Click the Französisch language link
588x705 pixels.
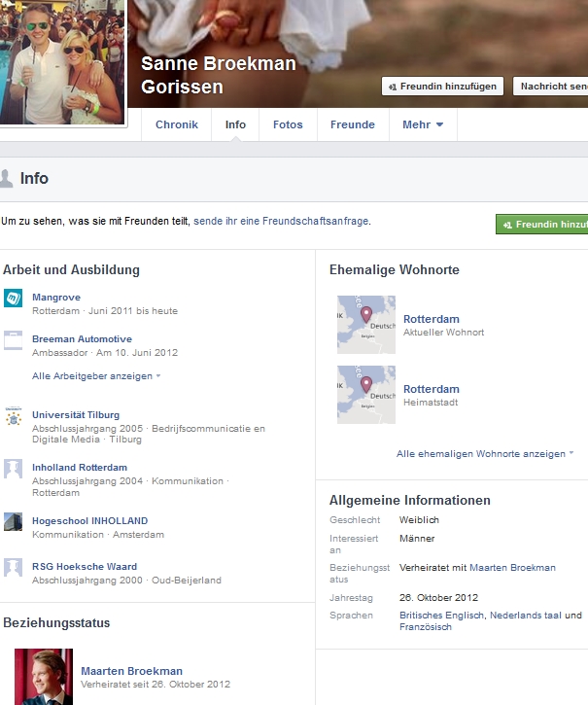(426, 627)
